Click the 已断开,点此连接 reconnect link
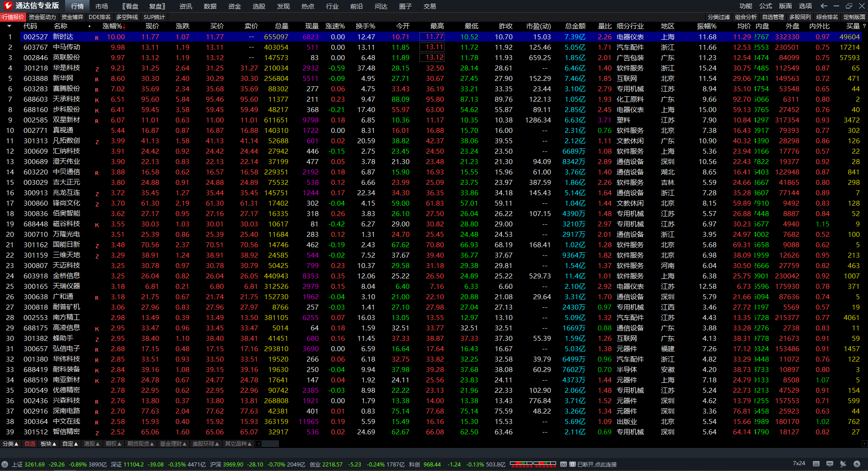868x471 pixels. pyautogui.click(x=597, y=464)
